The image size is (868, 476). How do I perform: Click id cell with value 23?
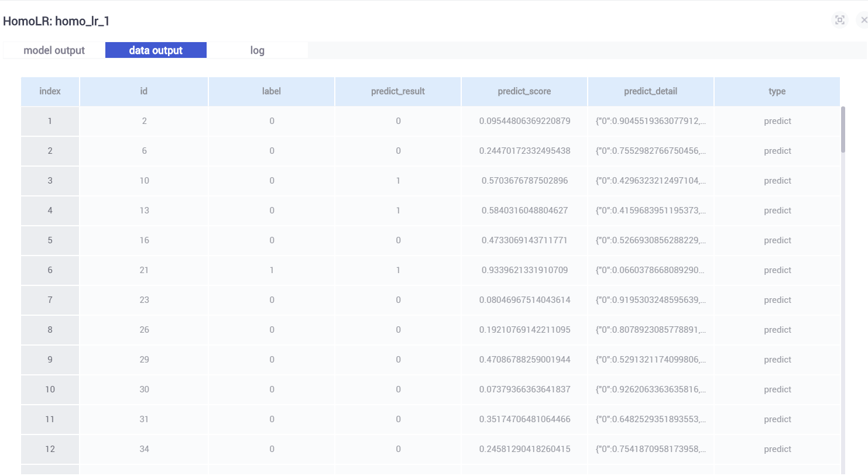point(144,300)
